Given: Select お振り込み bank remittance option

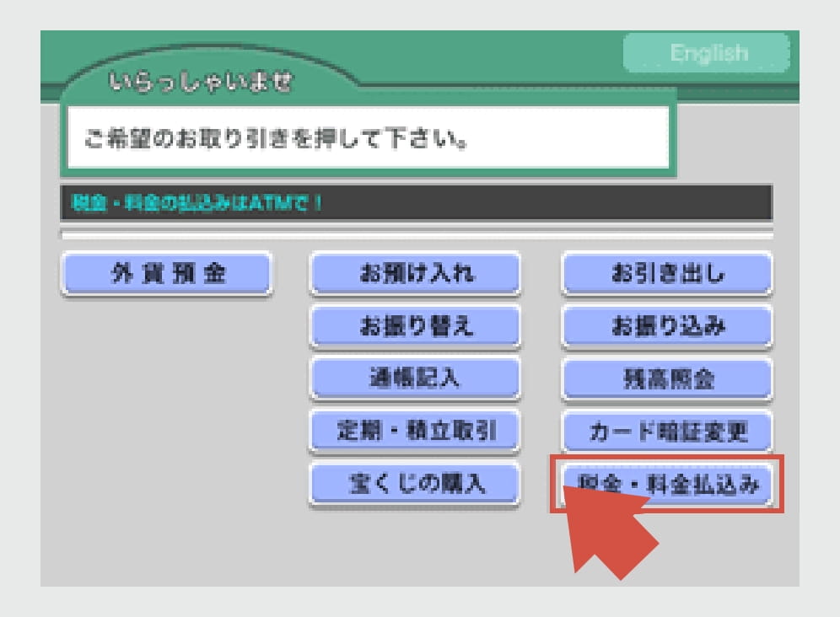Looking at the screenshot, I should [667, 326].
